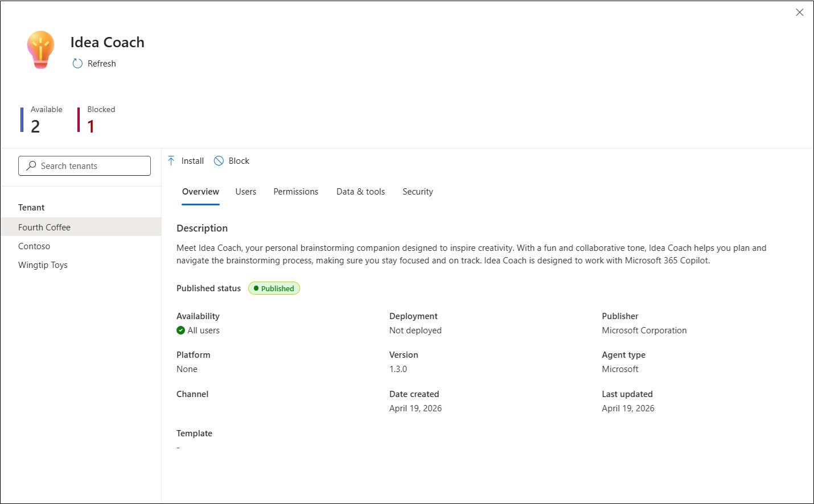Click the Refresh circular arrow icon

tap(77, 64)
